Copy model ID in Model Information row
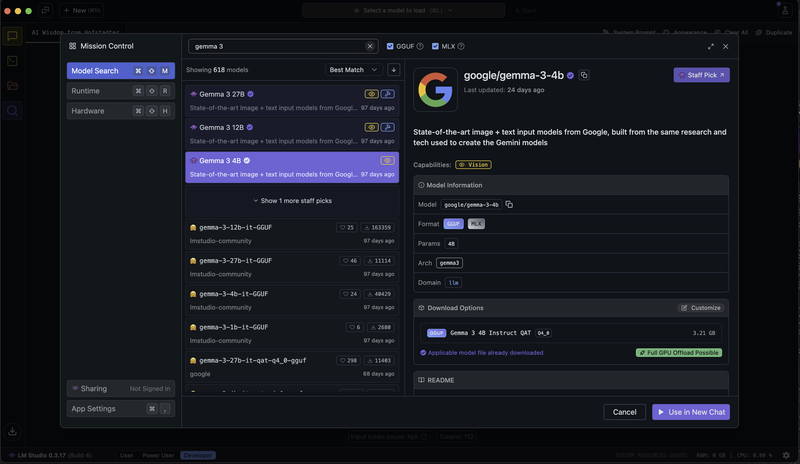This screenshot has height=464, width=800. [x=509, y=204]
